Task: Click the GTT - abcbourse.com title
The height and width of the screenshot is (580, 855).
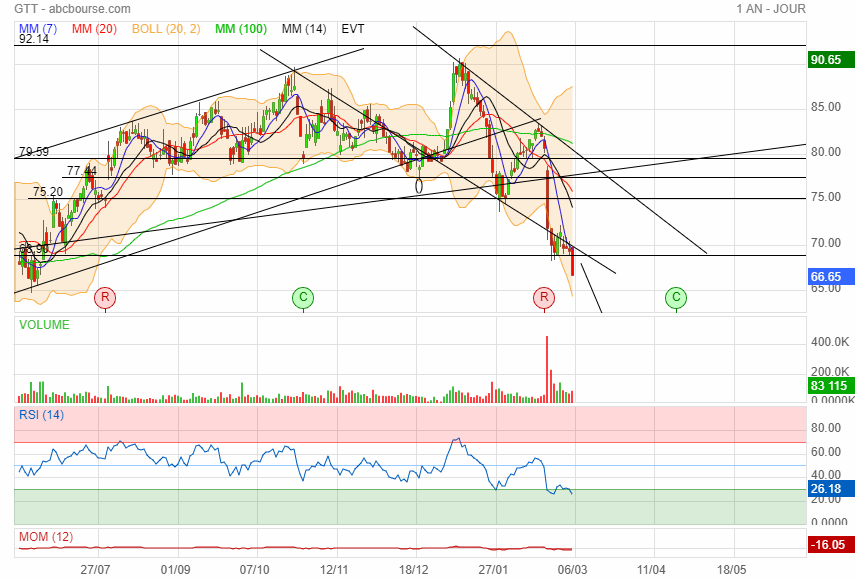Action: tap(72, 9)
